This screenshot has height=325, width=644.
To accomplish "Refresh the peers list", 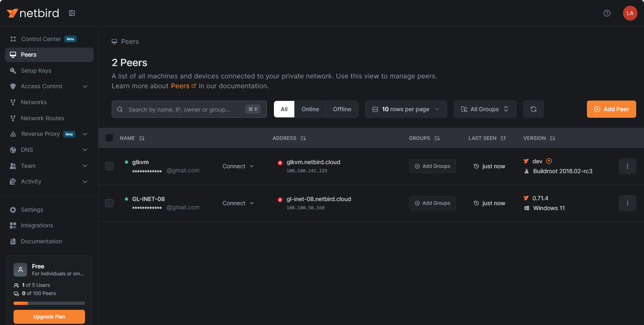I will point(534,109).
